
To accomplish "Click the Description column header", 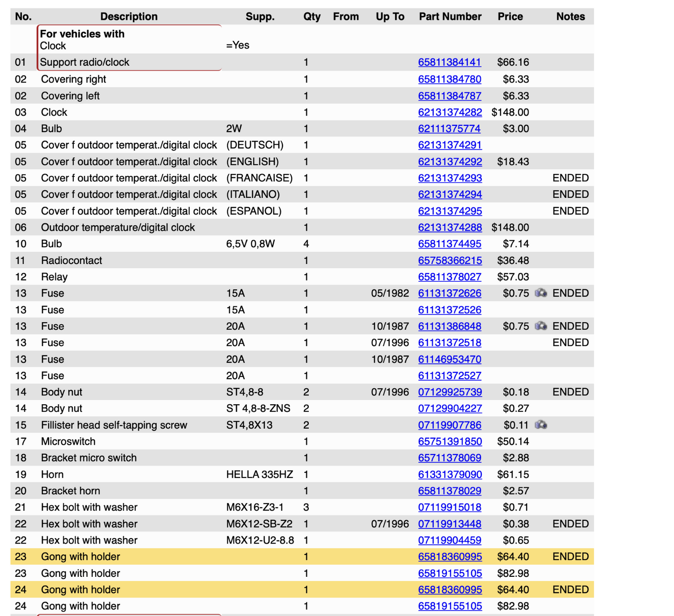I will tap(129, 17).
